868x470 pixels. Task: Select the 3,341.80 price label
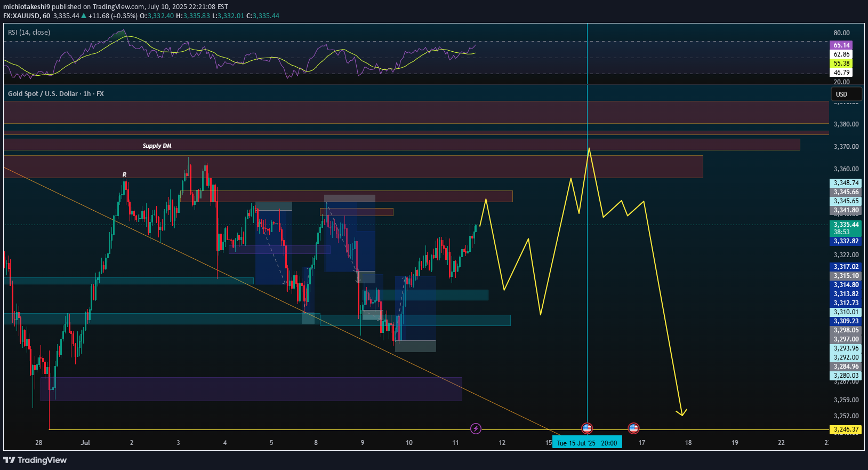[x=846, y=210]
